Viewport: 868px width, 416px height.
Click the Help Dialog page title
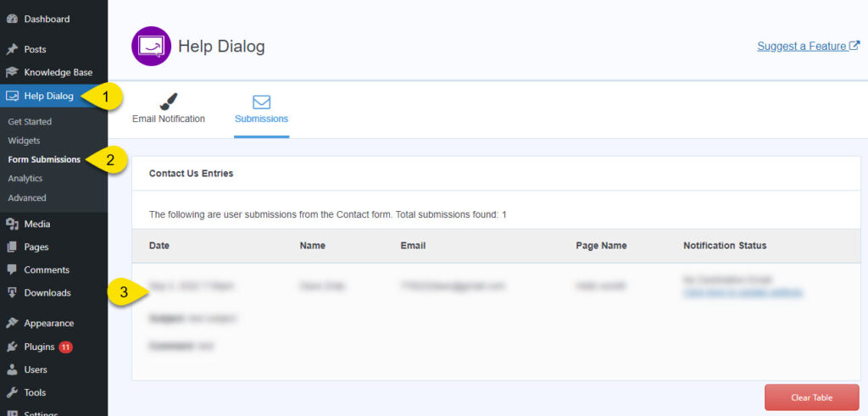click(x=221, y=47)
